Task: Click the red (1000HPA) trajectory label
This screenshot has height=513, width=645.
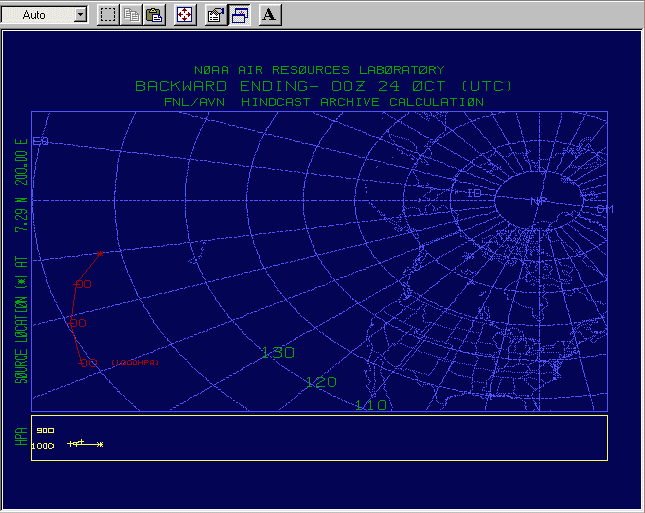Action: click(135, 362)
